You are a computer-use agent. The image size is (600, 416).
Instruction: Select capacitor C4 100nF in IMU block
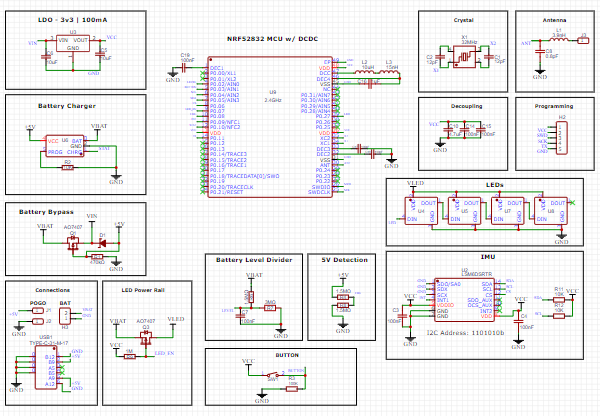pos(518,322)
